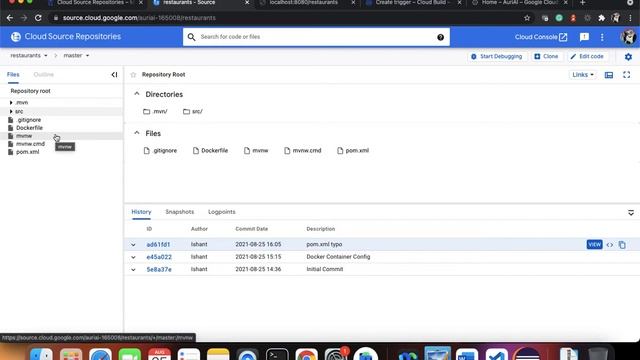Open .gitignore in Files section
Image resolution: width=640 pixels, height=360 pixels.
click(x=160, y=151)
